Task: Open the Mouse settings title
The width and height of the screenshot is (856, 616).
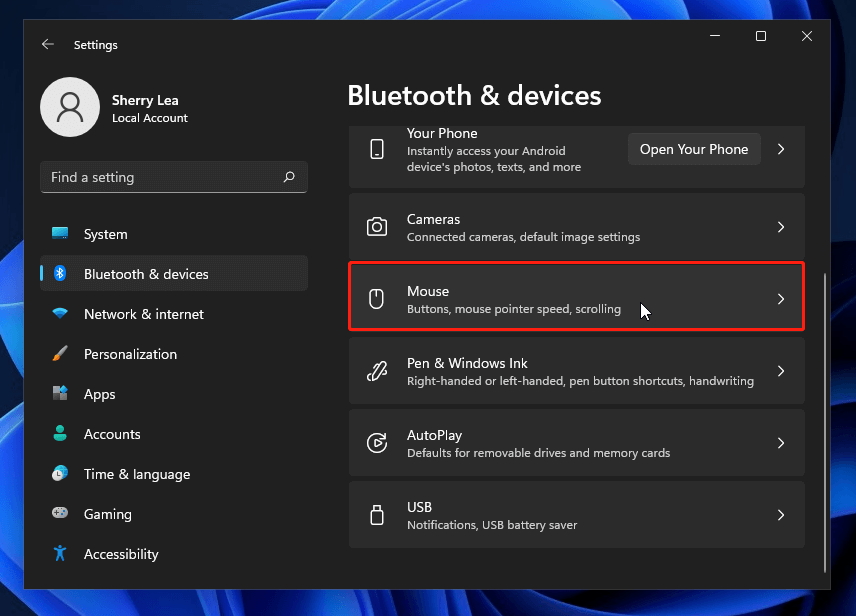Action: coord(428,291)
